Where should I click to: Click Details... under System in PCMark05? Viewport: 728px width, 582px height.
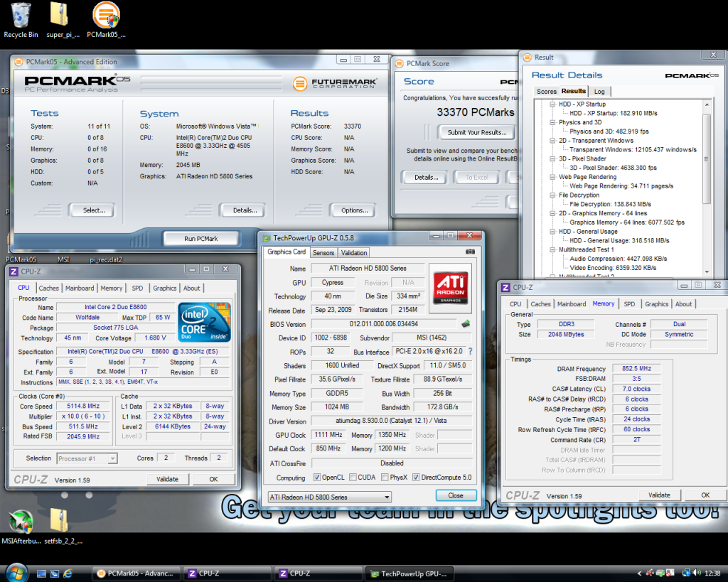(245, 210)
